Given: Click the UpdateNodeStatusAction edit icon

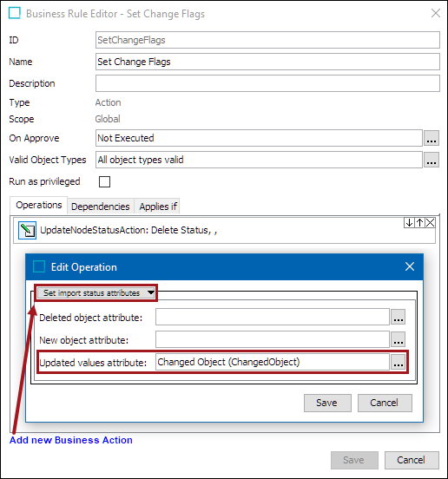Looking at the screenshot, I should (27, 230).
